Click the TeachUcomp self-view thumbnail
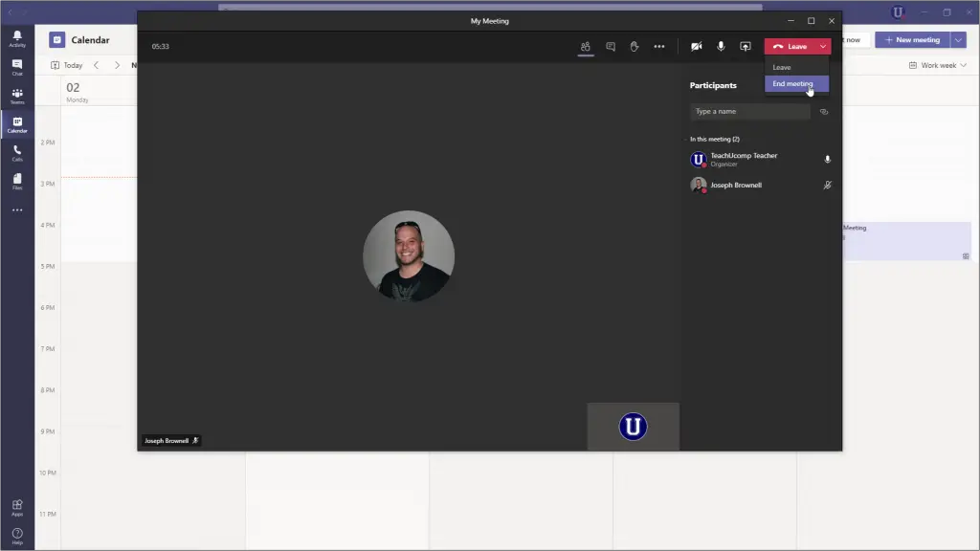This screenshot has width=980, height=551. (634, 427)
